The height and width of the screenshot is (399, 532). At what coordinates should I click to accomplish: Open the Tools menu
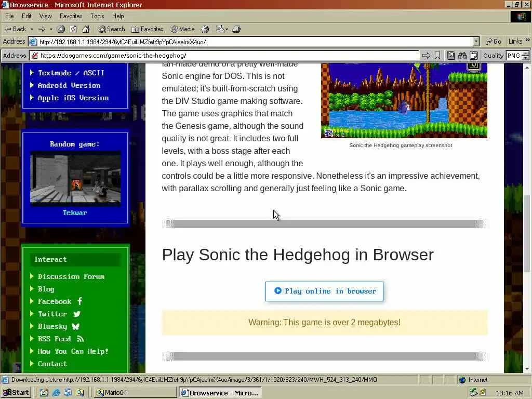tap(97, 16)
